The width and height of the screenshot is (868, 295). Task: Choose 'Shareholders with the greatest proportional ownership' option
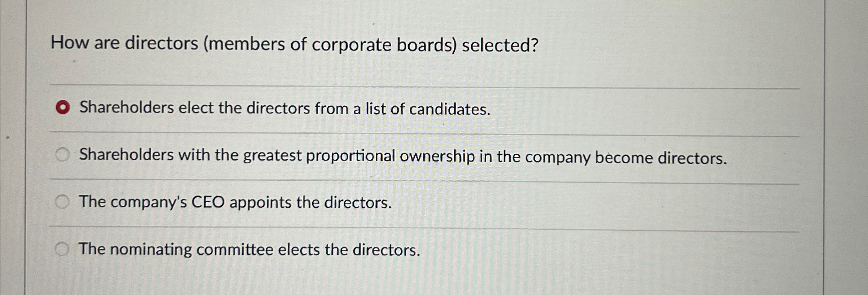(x=64, y=154)
